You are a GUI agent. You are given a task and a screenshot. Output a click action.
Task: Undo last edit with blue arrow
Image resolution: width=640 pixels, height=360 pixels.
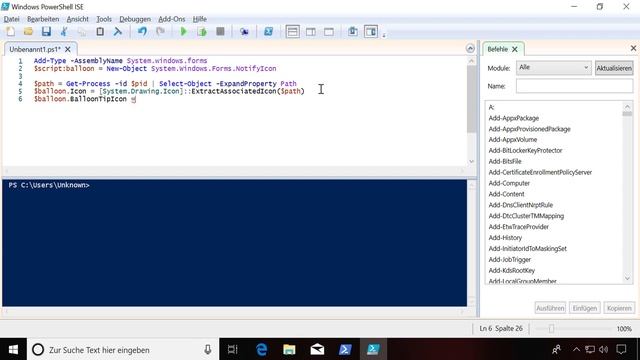142,31
